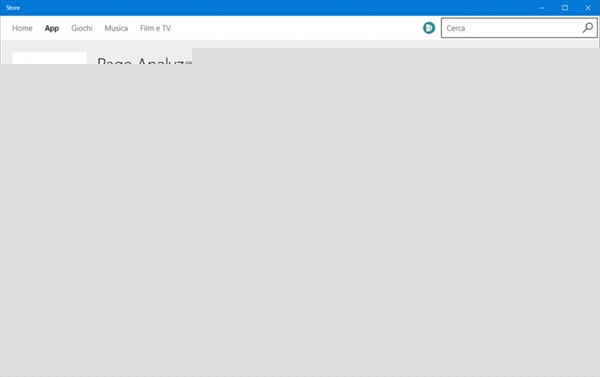Click the user account avatar icon
Image resolution: width=600 pixels, height=377 pixels.
click(429, 28)
